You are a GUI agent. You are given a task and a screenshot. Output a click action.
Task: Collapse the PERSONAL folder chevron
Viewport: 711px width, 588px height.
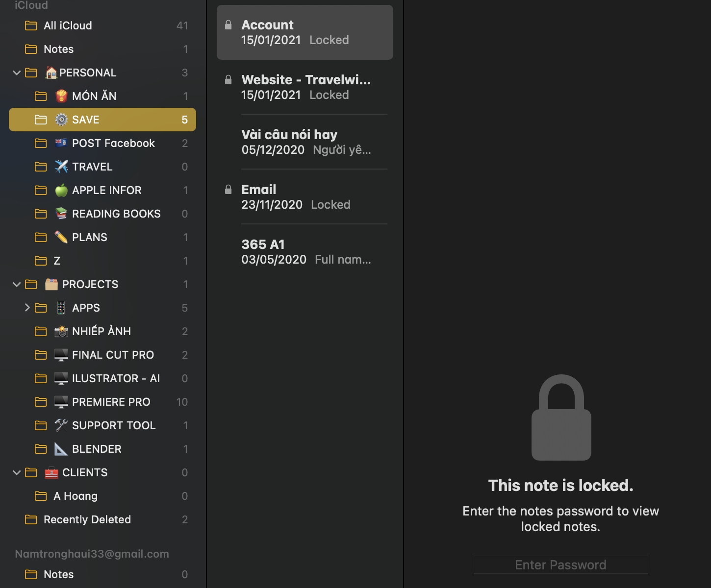pos(17,73)
